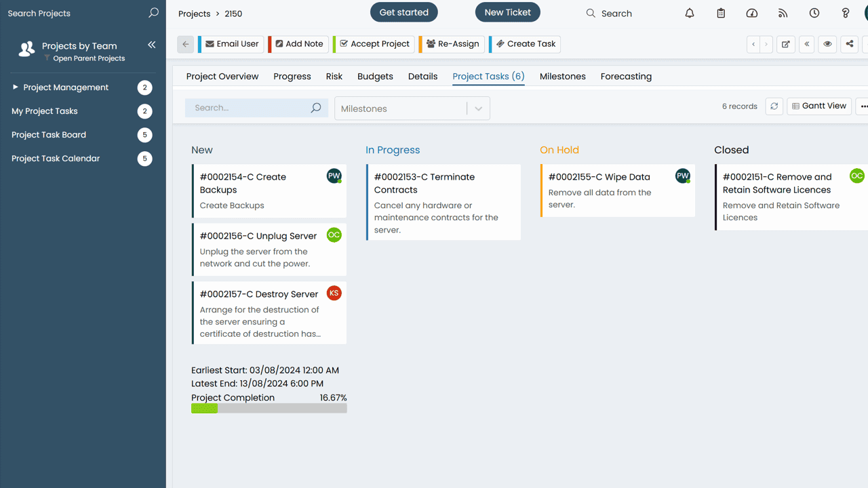
Task: Click Create Task button
Action: (525, 44)
